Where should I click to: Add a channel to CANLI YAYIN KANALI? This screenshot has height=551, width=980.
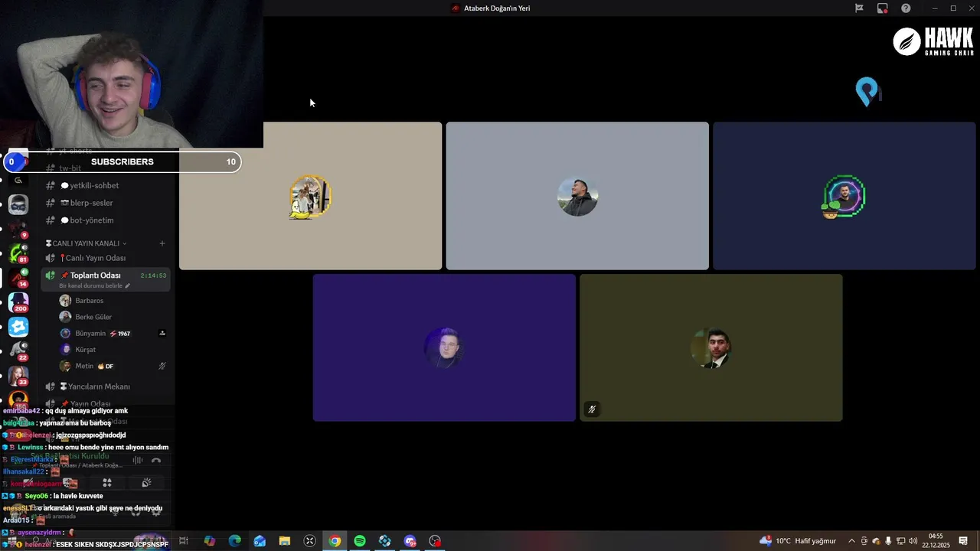click(x=162, y=243)
